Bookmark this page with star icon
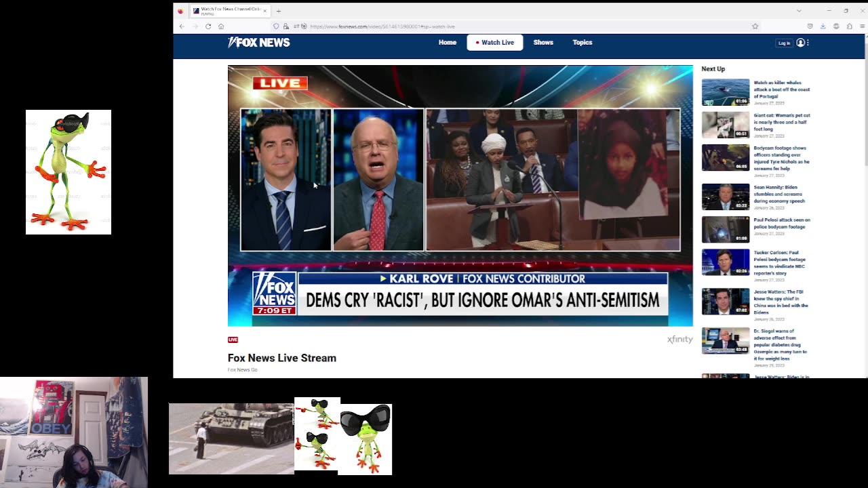The width and height of the screenshot is (868, 488). 755,26
